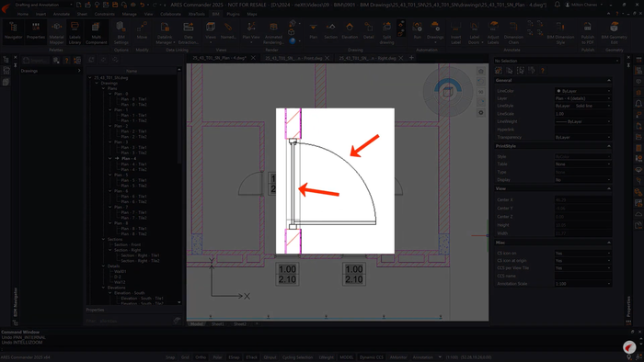Open BIM Settings
Image resolution: width=644 pixels, height=362 pixels.
(x=121, y=32)
